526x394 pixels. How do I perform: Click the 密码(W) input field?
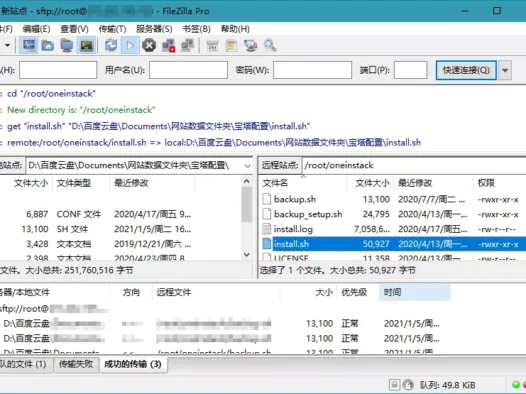pyautogui.click(x=312, y=70)
